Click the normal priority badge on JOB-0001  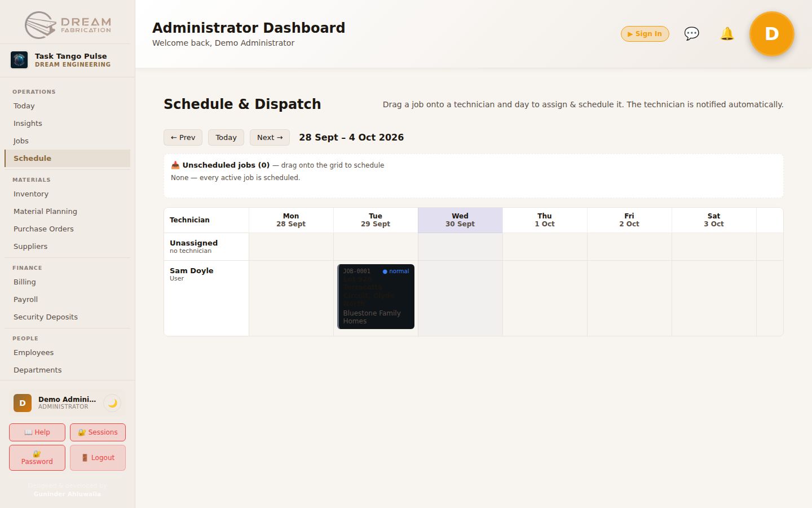click(396, 271)
